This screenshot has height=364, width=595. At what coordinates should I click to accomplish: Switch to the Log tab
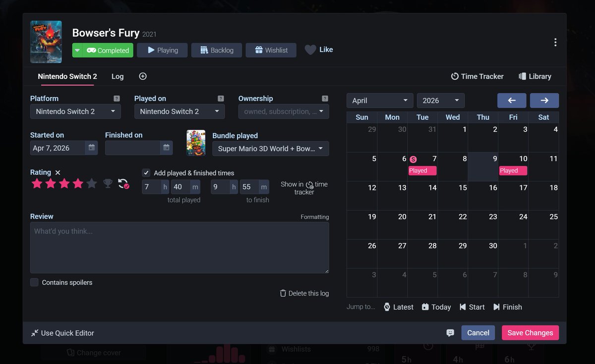118,76
